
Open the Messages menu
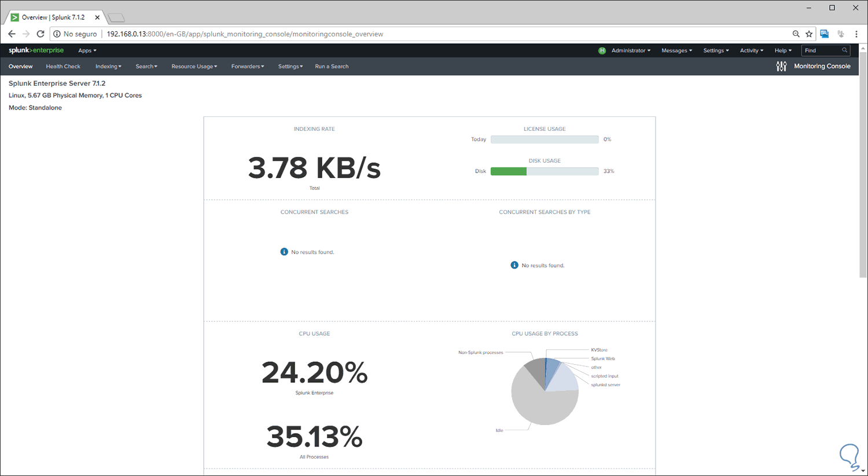coord(676,50)
